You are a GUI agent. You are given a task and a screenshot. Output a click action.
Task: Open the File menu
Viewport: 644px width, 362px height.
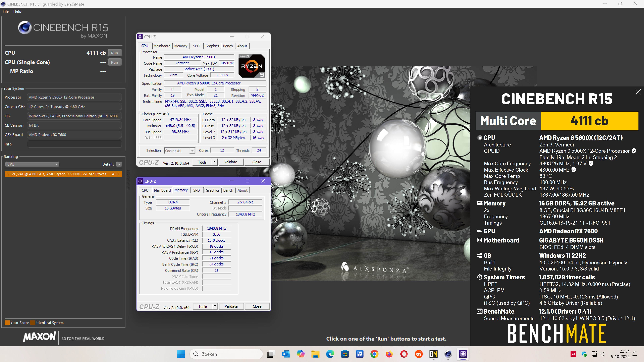(6, 12)
